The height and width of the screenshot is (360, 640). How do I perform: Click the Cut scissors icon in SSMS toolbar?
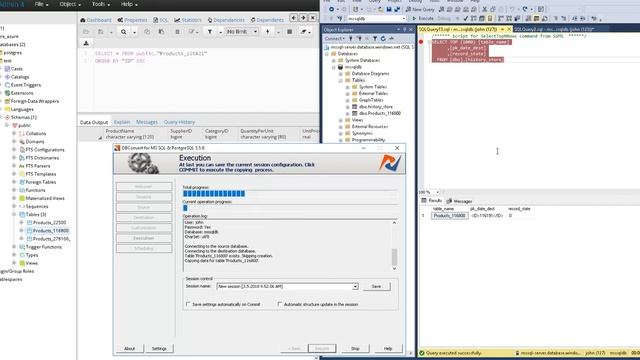tap(484, 9)
